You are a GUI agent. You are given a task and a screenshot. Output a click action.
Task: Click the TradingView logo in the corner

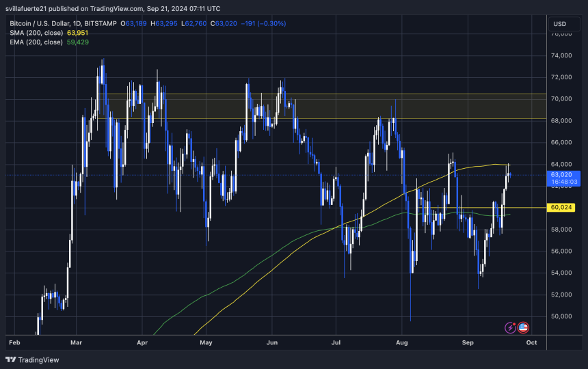click(x=32, y=359)
